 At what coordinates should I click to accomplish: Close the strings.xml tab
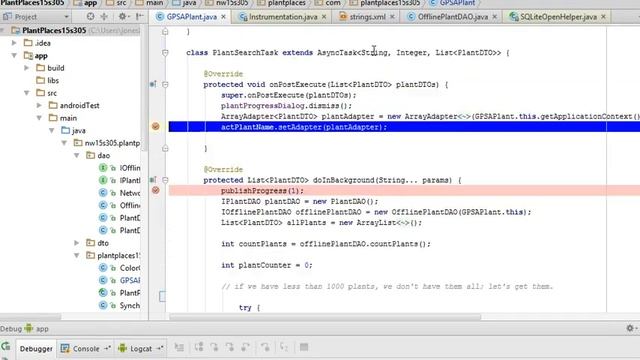[392, 17]
